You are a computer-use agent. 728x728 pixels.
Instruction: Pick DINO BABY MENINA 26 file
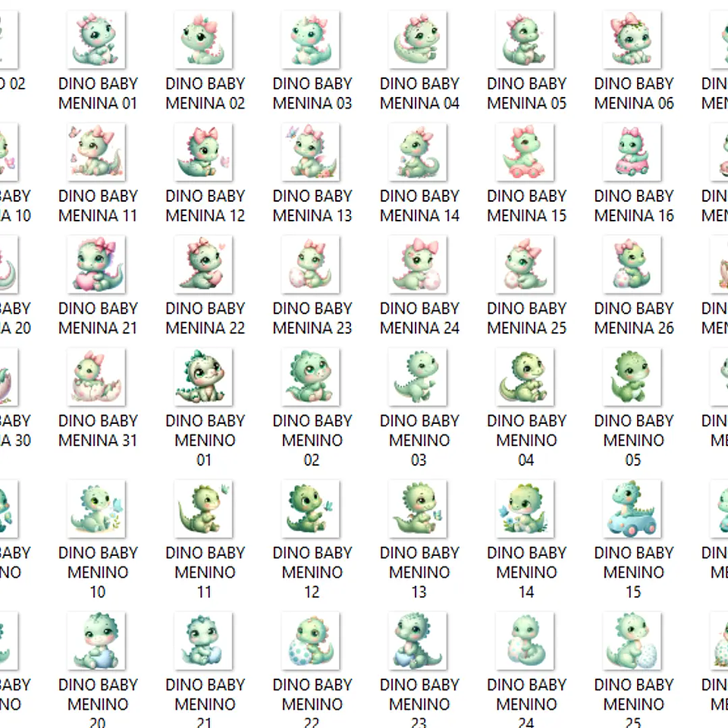point(633,265)
